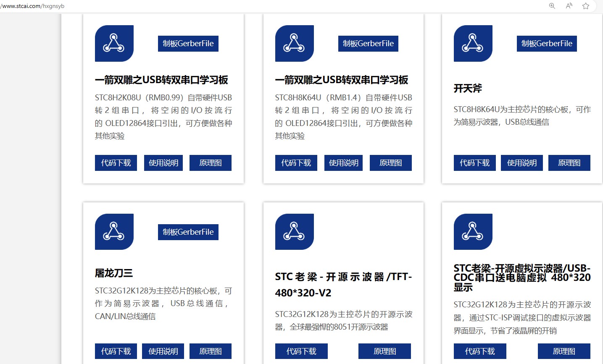Viewport: 603px width, 364px height.
Task: Click the title STC老梁-开源示波器/TFT-480*320-V2
Action: 344,285
